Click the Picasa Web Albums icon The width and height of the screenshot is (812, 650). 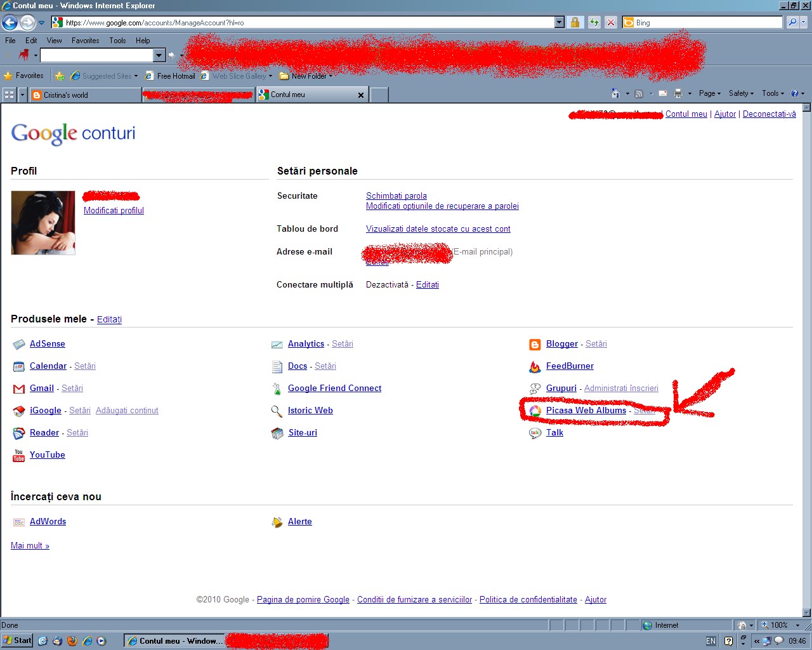tap(535, 411)
